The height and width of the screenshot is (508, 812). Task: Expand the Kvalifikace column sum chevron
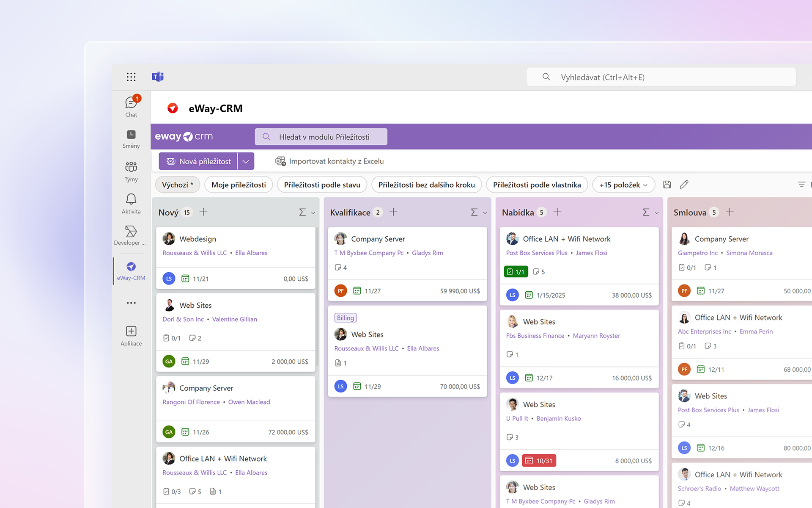(x=485, y=213)
